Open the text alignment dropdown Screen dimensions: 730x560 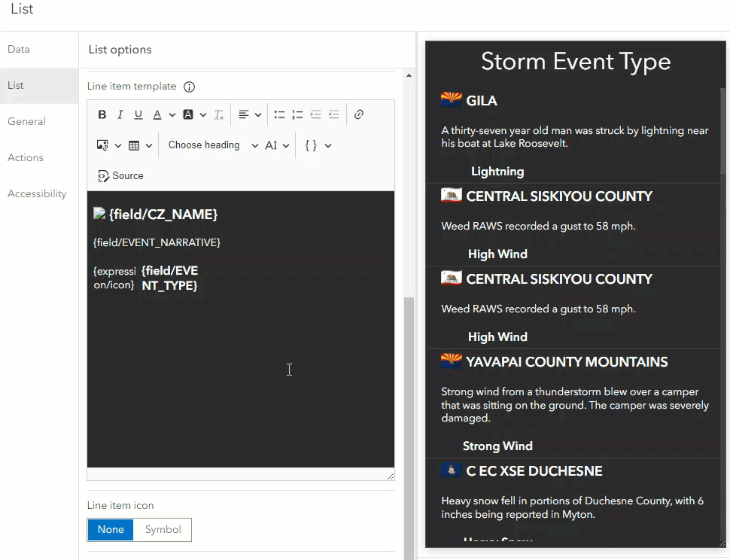pyautogui.click(x=250, y=114)
